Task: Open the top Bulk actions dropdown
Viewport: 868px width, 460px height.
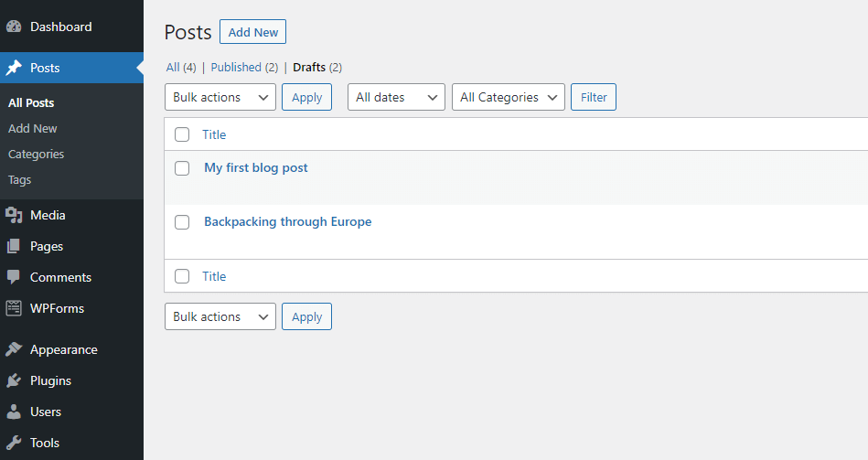Action: coord(220,98)
